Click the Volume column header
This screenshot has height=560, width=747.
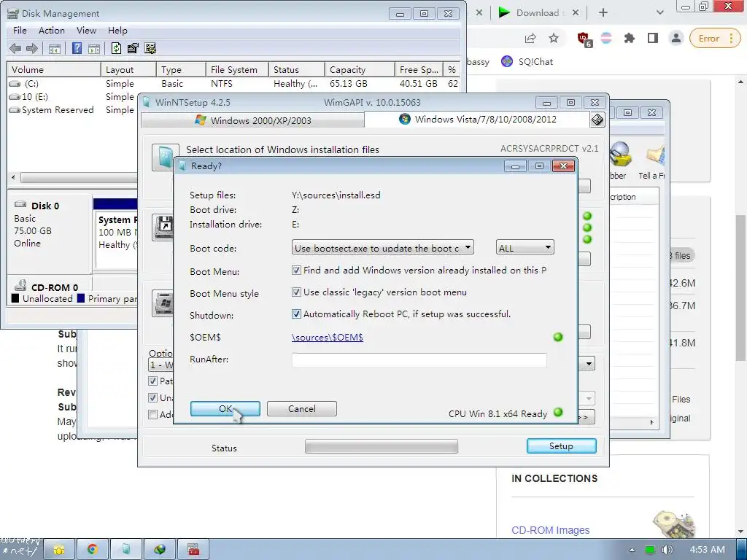point(54,69)
